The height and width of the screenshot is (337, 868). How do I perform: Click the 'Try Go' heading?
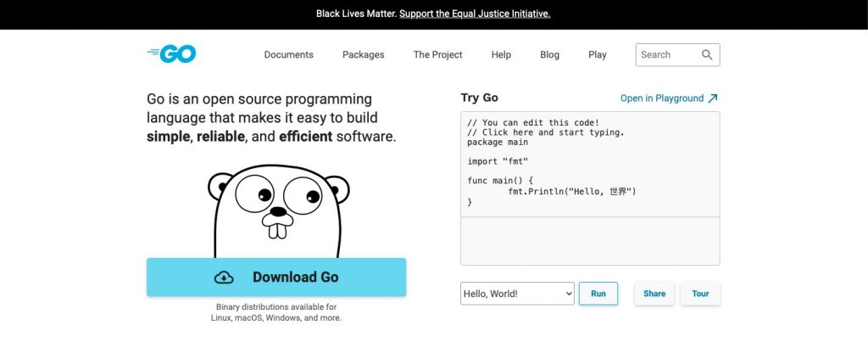(480, 98)
